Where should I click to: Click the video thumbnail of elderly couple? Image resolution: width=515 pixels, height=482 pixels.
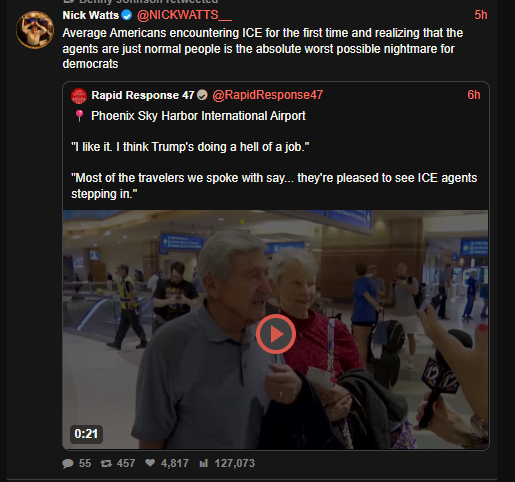pos(276,330)
